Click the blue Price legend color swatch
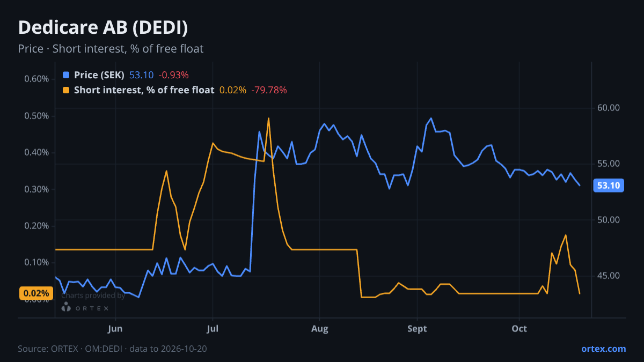Viewport: 644px width, 362px height. click(66, 75)
